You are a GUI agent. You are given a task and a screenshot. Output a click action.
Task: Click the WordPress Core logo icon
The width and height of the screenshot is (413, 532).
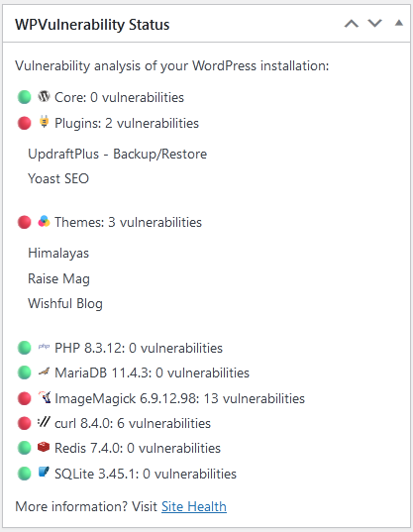44,97
